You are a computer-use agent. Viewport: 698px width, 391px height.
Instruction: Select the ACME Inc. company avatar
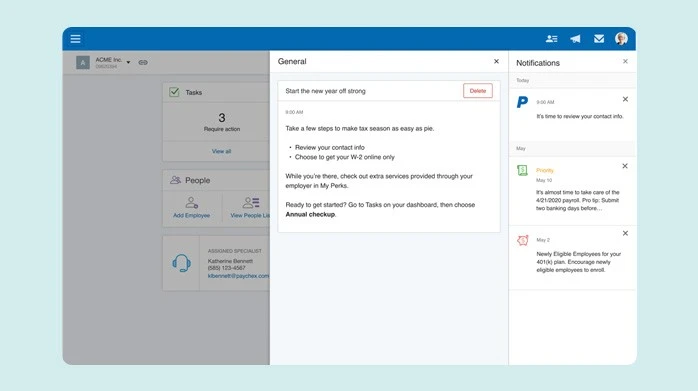83,62
